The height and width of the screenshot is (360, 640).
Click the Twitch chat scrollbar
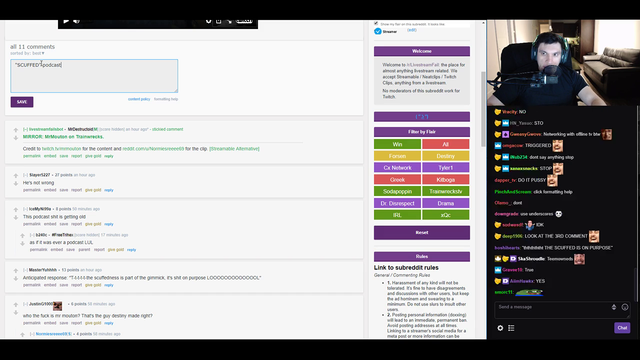(x=636, y=284)
